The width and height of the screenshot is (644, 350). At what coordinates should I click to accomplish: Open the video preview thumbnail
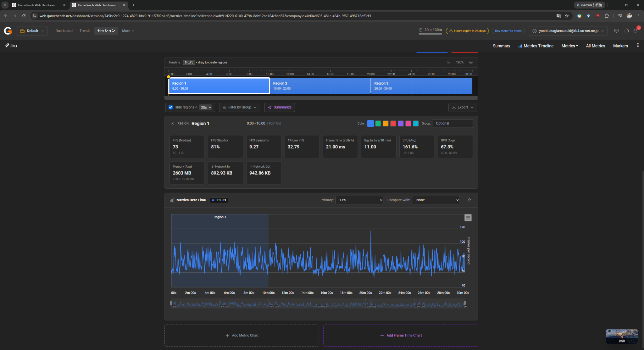pos(622,336)
